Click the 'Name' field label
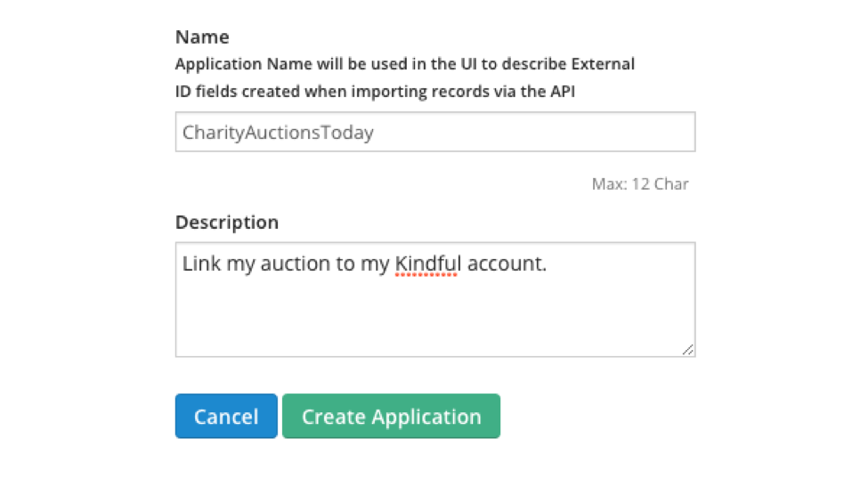The image size is (868, 479). (x=202, y=37)
